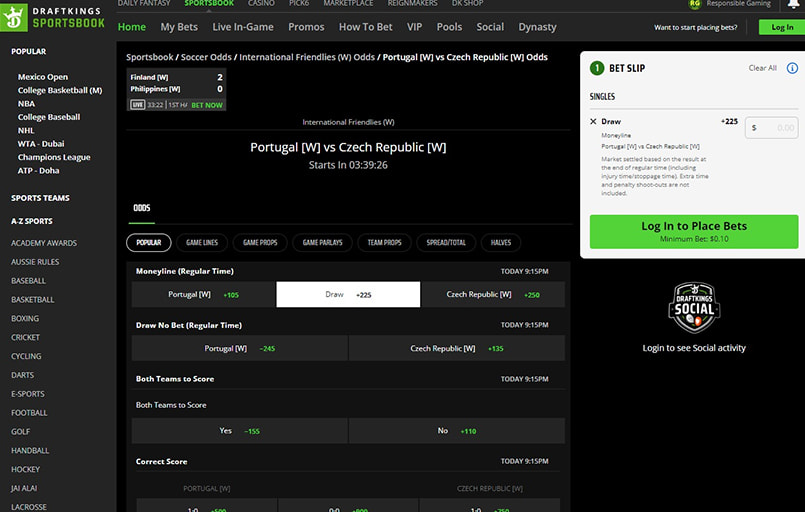This screenshot has height=512, width=805.
Task: Click the LIVE badge on Finland match
Action: [138, 105]
